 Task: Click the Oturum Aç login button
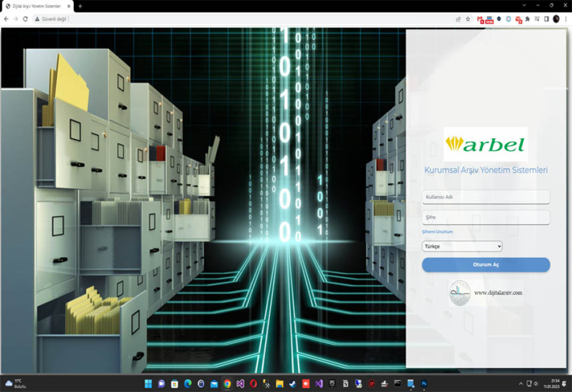point(486,265)
